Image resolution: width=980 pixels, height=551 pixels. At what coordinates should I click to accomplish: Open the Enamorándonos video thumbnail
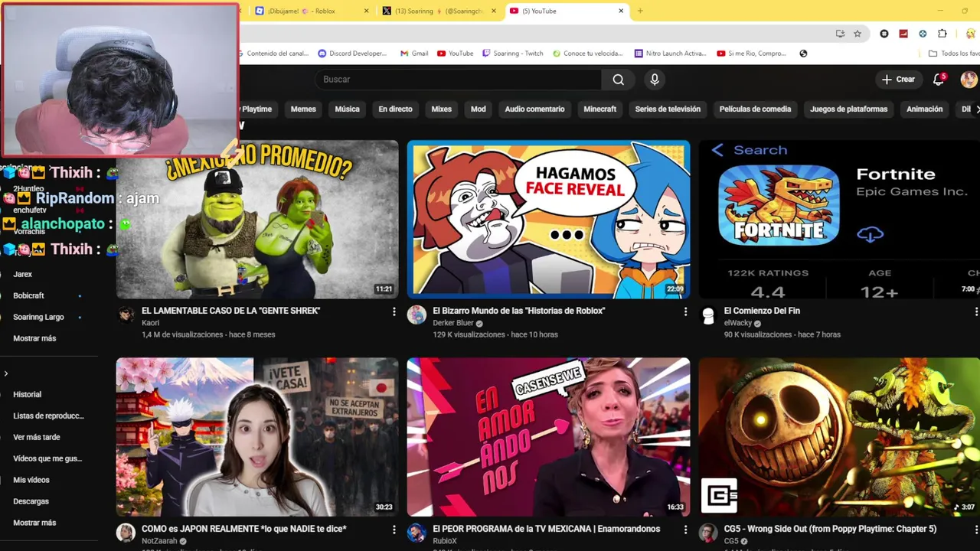point(548,437)
